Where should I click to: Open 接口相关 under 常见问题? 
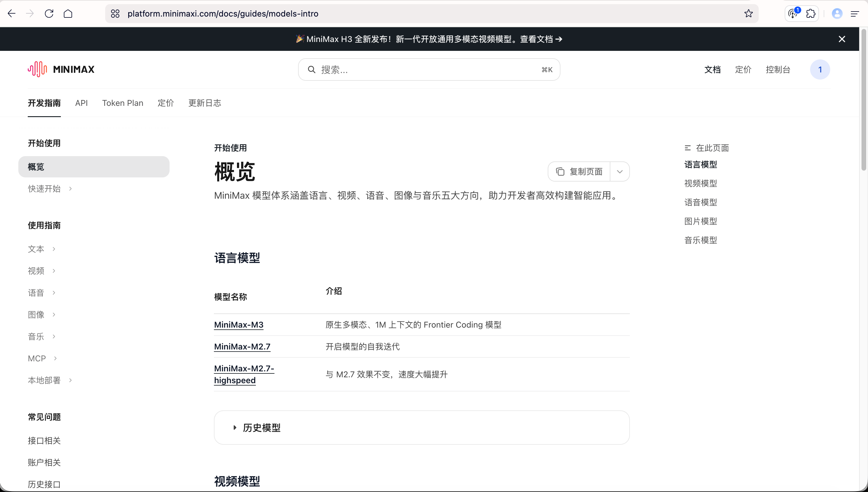click(44, 441)
